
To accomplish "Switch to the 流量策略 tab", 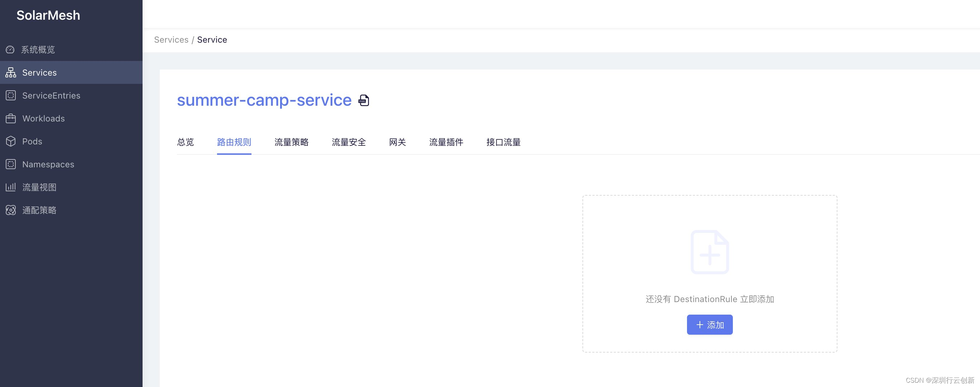I will [x=291, y=141].
